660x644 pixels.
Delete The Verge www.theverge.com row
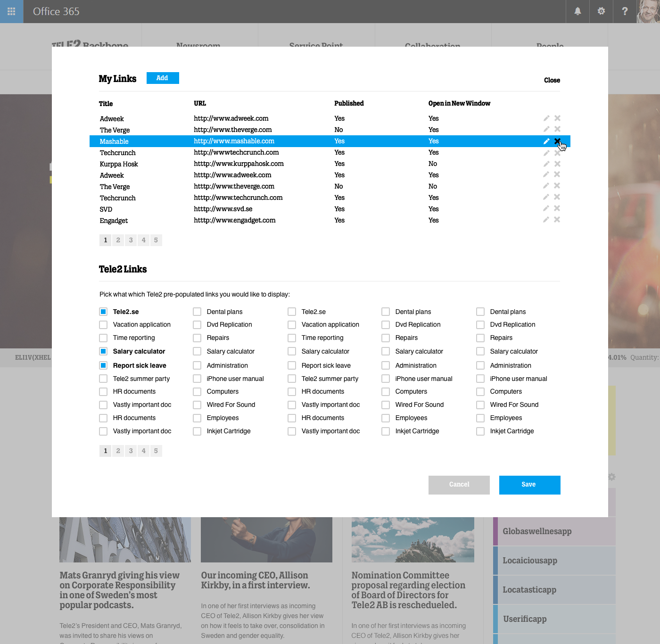pos(557,129)
